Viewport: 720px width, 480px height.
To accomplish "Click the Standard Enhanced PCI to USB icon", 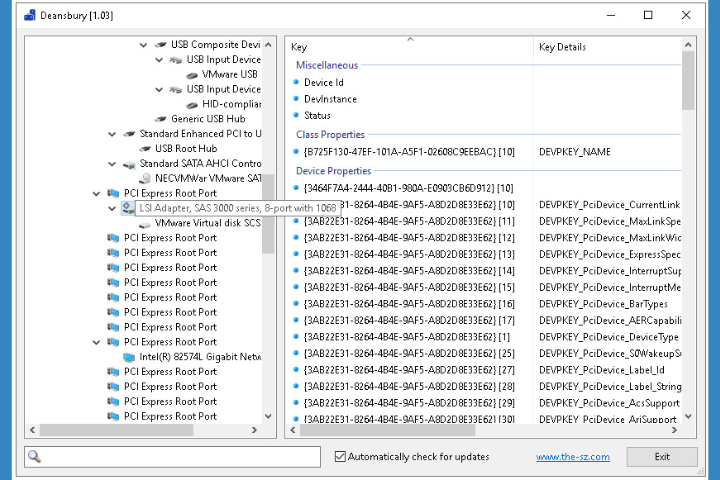I will pyautogui.click(x=129, y=134).
